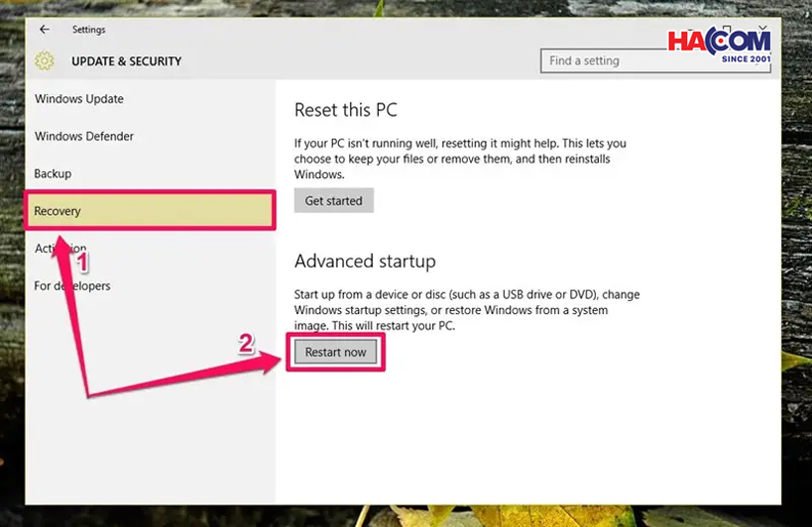Click the UPDATE & SECURITY title text

click(127, 61)
